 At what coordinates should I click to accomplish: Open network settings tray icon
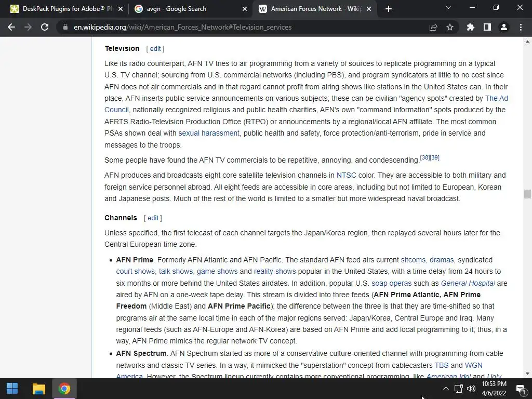[459, 389]
